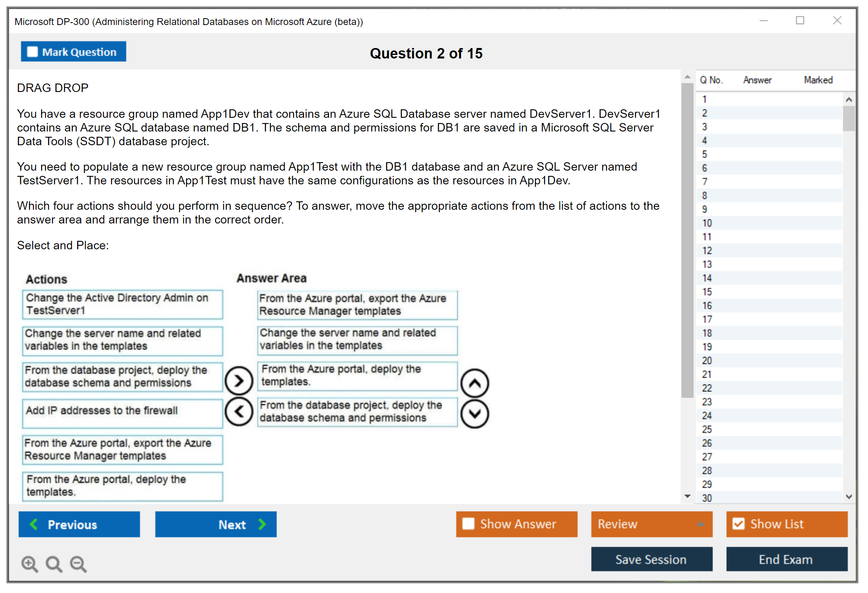Click the reset zoom magnifier icon
The height and width of the screenshot is (593, 868).
(54, 564)
